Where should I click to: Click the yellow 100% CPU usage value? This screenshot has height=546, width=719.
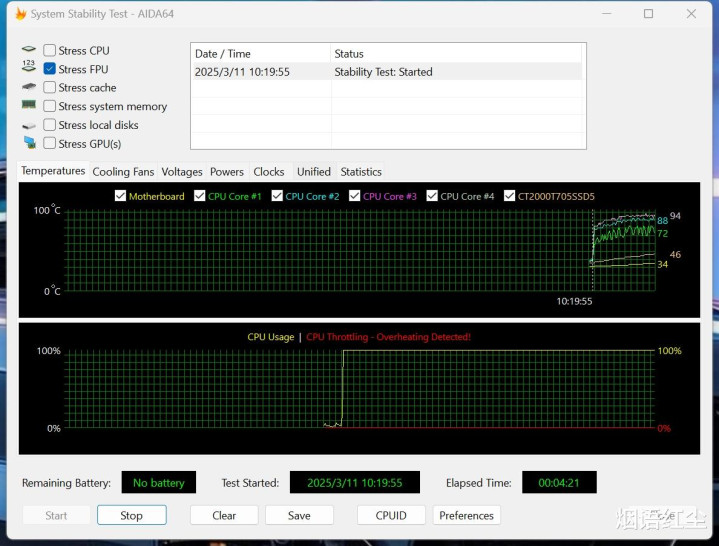point(669,351)
